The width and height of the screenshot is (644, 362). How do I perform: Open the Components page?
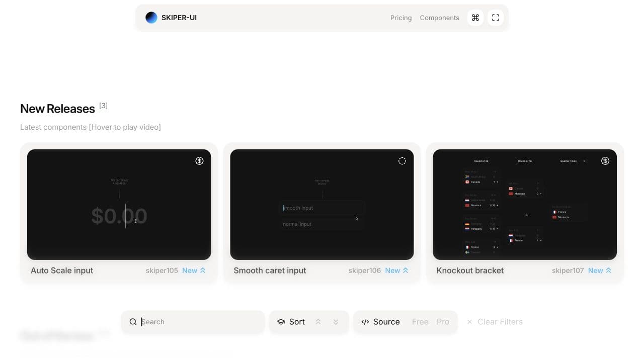click(440, 18)
